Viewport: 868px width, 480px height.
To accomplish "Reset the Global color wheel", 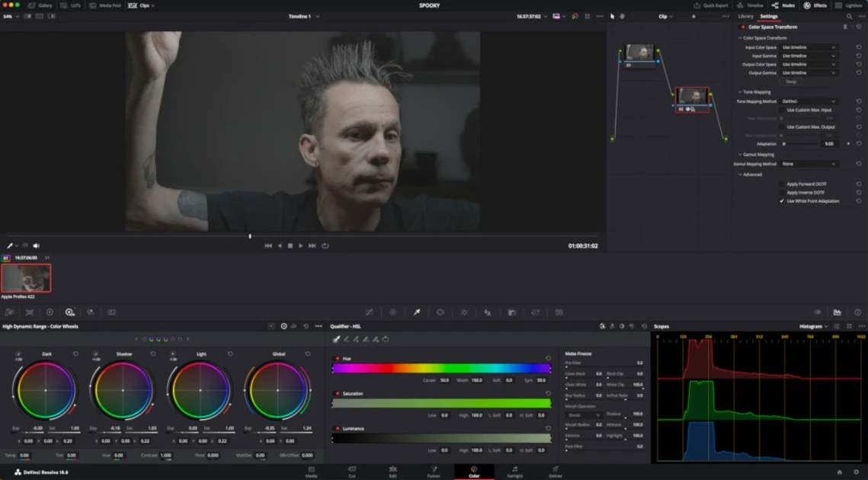I will [307, 354].
